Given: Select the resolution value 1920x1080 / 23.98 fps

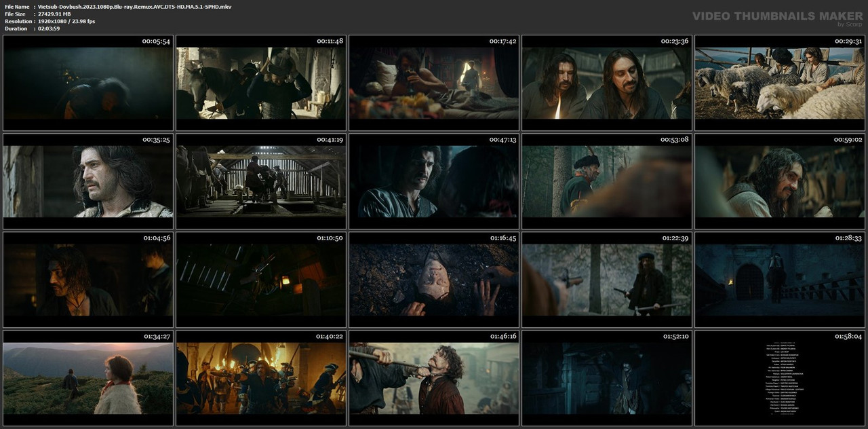Looking at the screenshot, I should coord(66,21).
